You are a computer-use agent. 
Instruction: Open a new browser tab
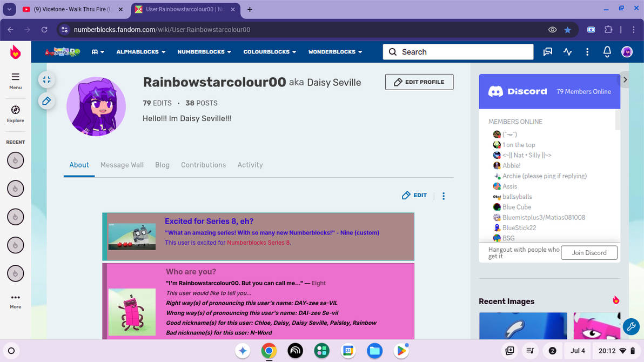click(250, 9)
